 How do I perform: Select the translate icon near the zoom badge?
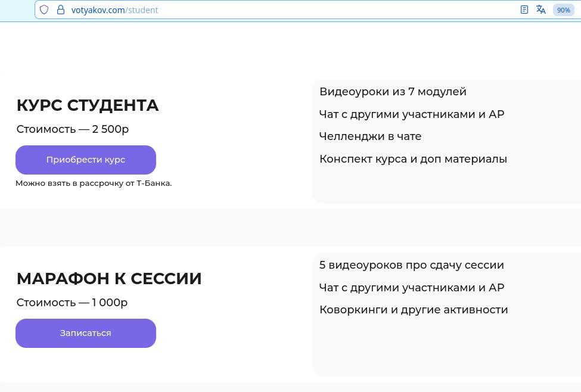[541, 10]
